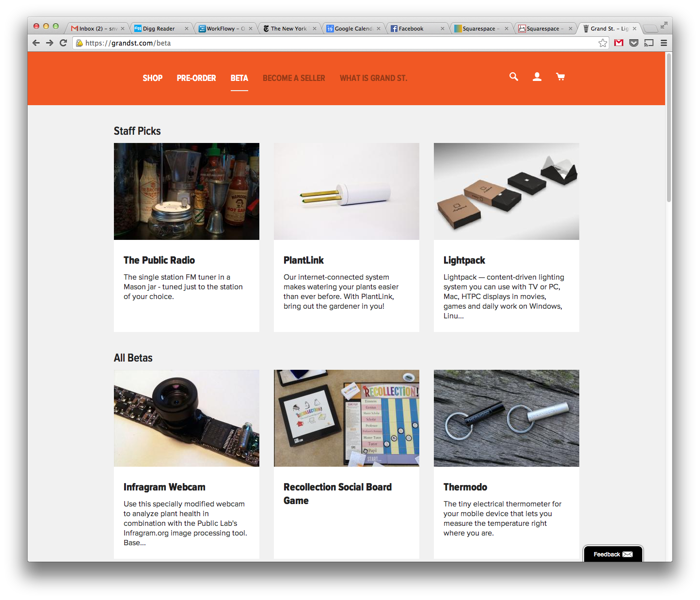Open the WHAT IS GRAND ST. nav item

click(373, 78)
